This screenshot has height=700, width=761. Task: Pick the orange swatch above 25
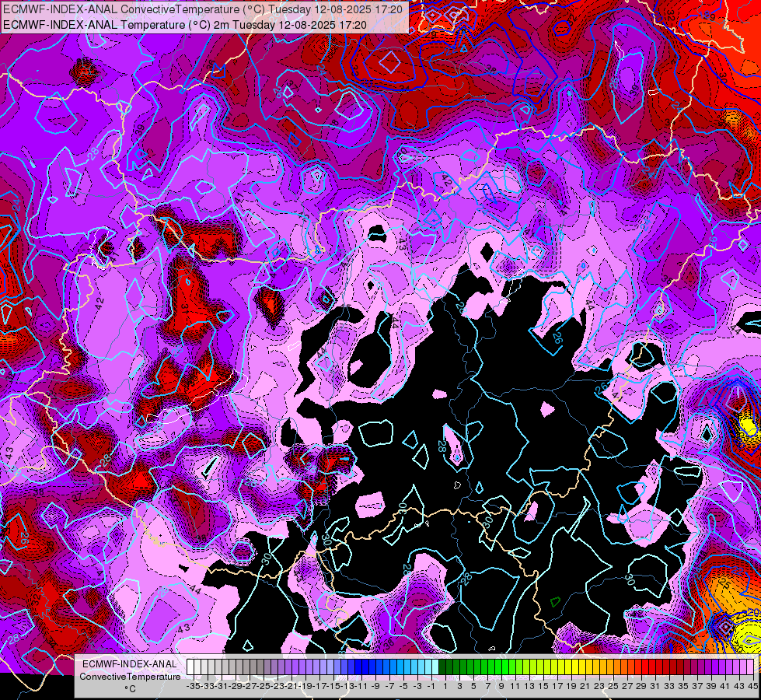610,667
